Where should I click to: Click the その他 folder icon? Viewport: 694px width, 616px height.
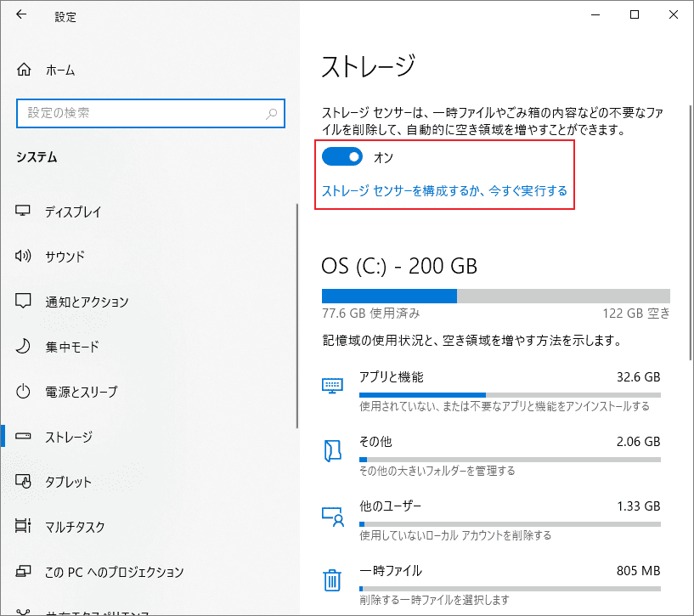334,448
